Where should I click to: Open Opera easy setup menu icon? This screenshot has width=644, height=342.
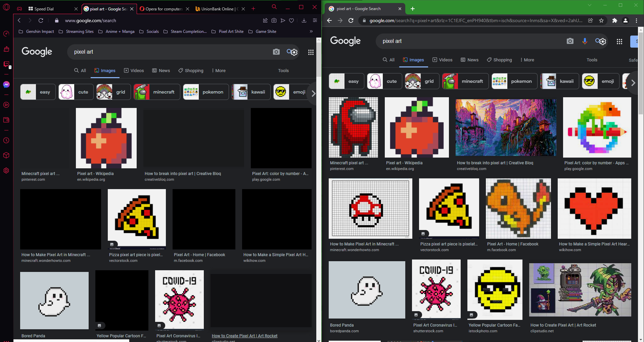click(x=315, y=20)
